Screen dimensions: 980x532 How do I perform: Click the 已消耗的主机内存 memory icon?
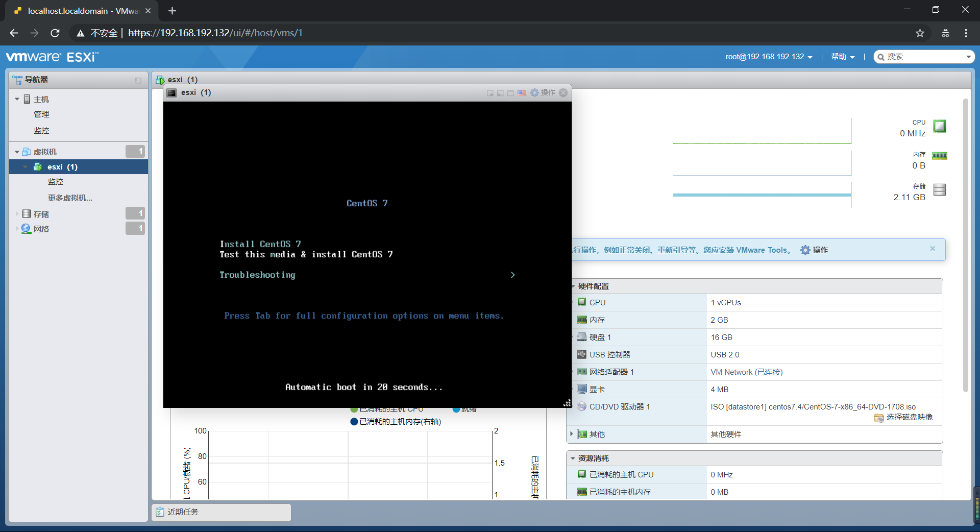(x=581, y=492)
